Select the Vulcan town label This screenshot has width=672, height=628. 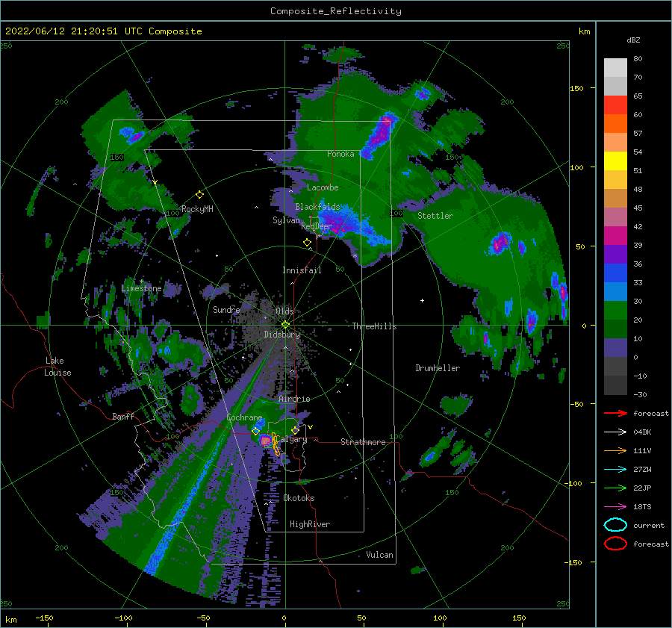pos(379,555)
